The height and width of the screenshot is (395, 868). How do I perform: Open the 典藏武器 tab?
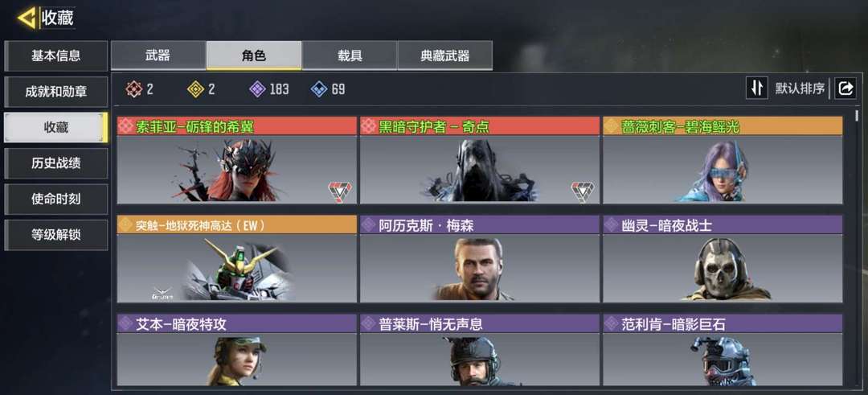pos(445,56)
